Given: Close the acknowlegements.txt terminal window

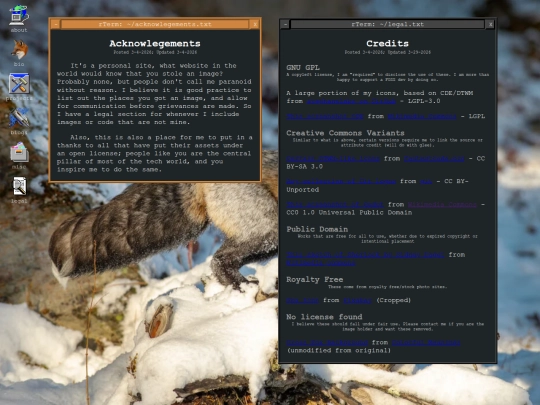Looking at the screenshot, I should pyautogui.click(x=255, y=24).
